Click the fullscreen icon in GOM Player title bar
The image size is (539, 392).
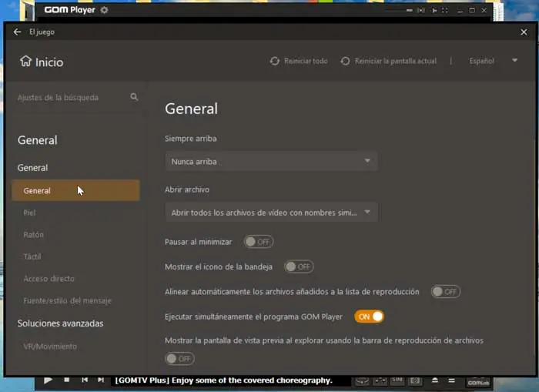coord(445,10)
